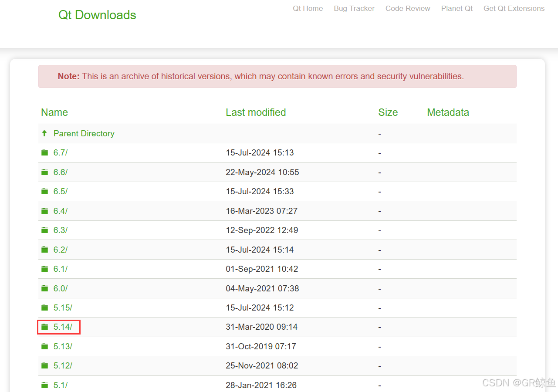The height and width of the screenshot is (392, 558).
Task: Open the 5.13/ directory link
Action: [x=63, y=347]
